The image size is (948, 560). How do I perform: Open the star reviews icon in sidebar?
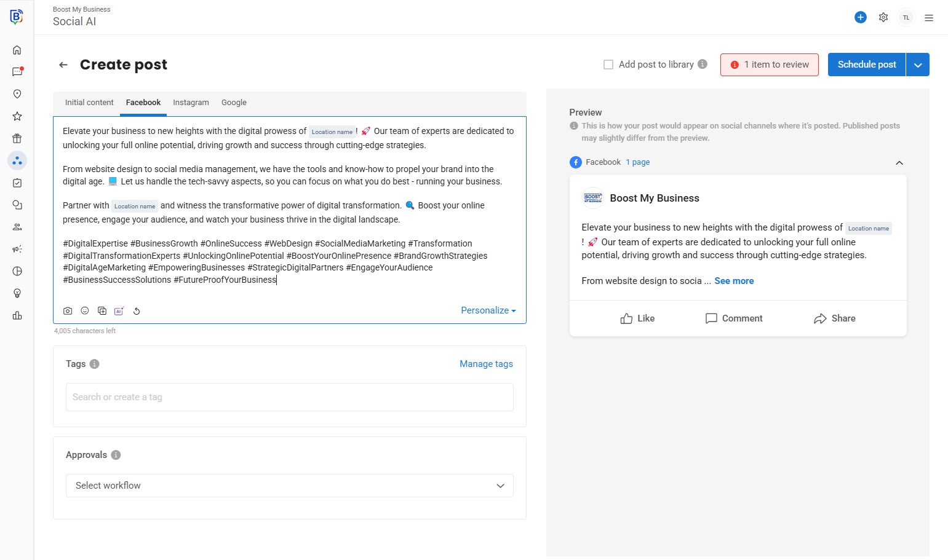coord(17,116)
